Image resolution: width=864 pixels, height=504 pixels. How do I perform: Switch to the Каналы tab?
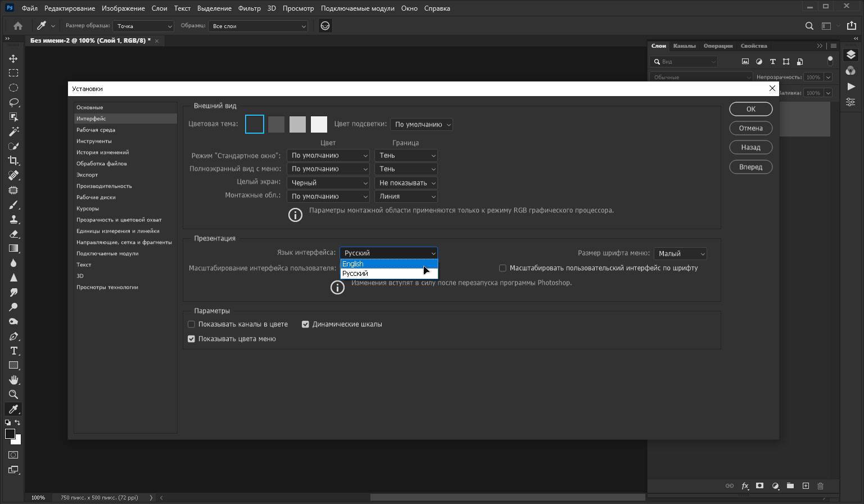(684, 46)
